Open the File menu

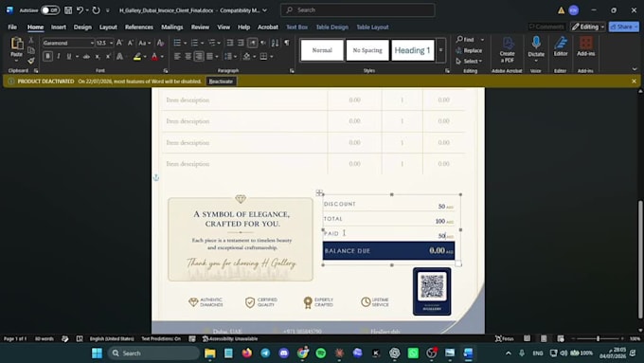click(12, 27)
